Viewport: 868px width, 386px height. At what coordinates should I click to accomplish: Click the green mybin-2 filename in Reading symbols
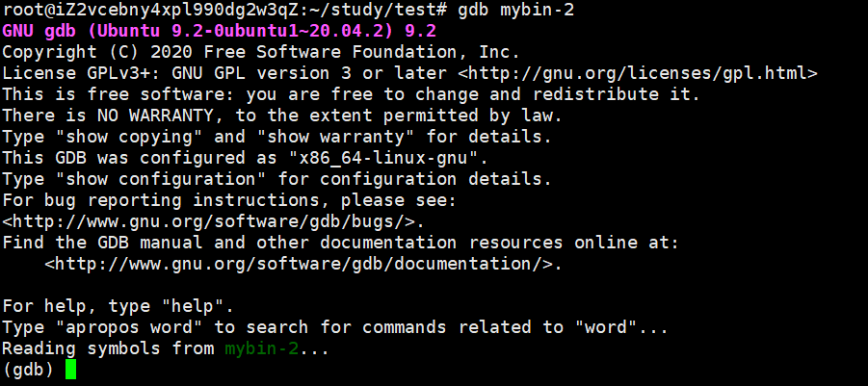coord(261,349)
